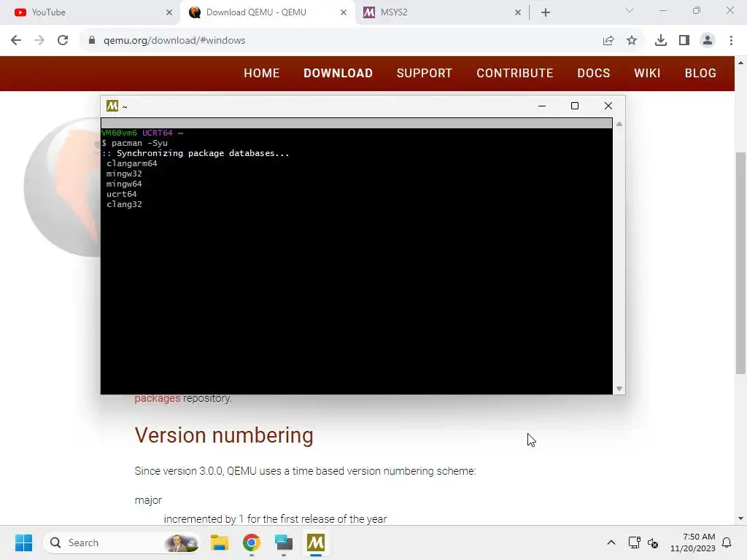Reload the QEMU download page
This screenshot has height=560, width=747.
pyautogui.click(x=63, y=41)
